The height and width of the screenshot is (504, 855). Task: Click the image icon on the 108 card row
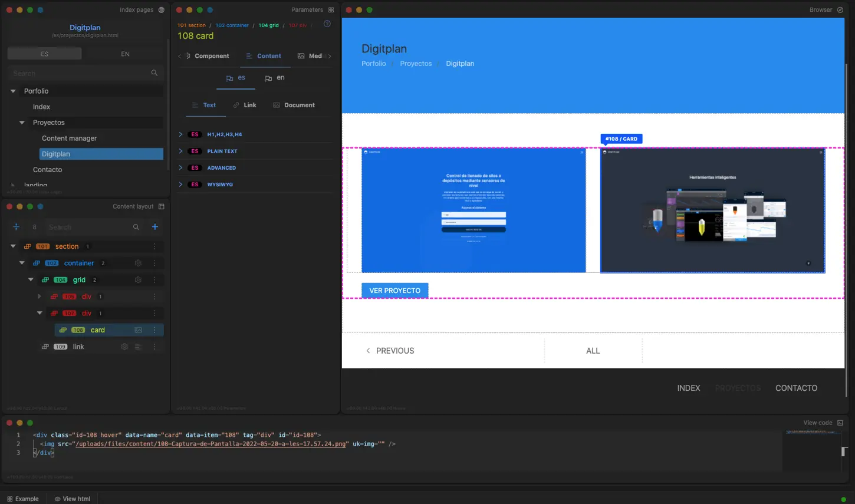138,330
